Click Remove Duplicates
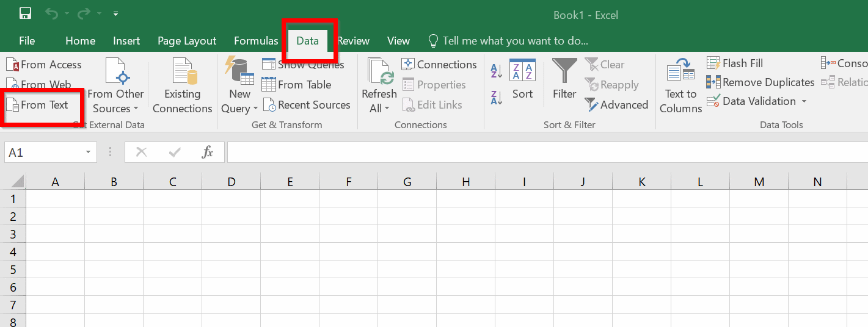This screenshot has height=327, width=868. tap(760, 82)
